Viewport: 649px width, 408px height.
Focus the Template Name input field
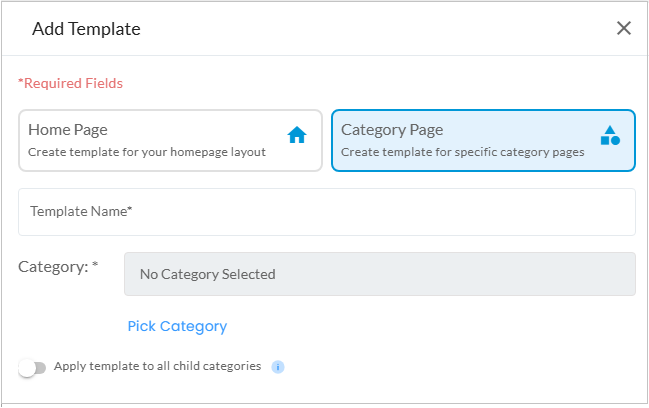[327, 212]
